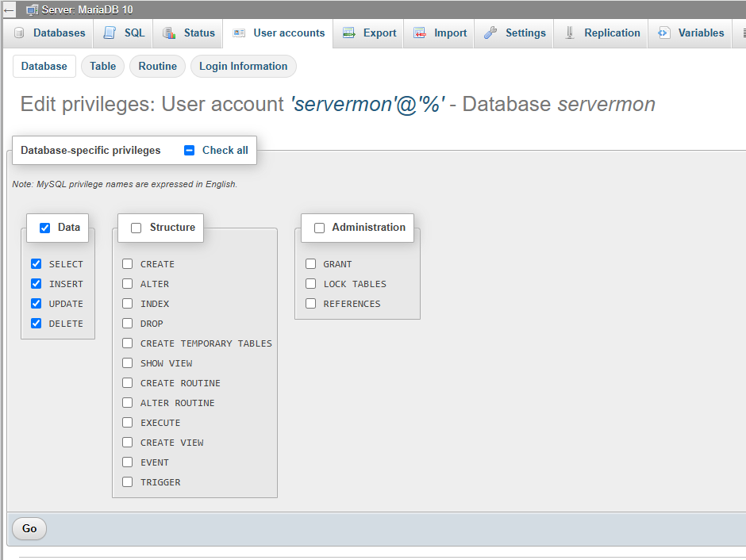
Task: Enable the CREATE privilege checkbox
Action: click(128, 264)
